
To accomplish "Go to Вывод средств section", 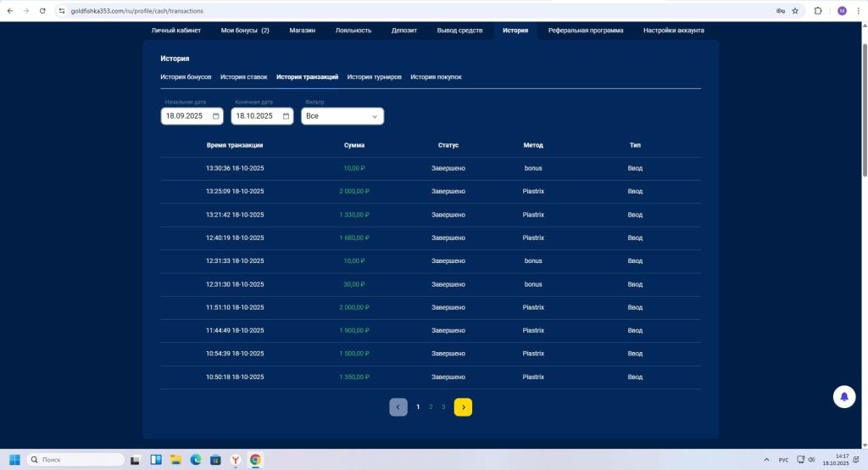I will 459,31.
